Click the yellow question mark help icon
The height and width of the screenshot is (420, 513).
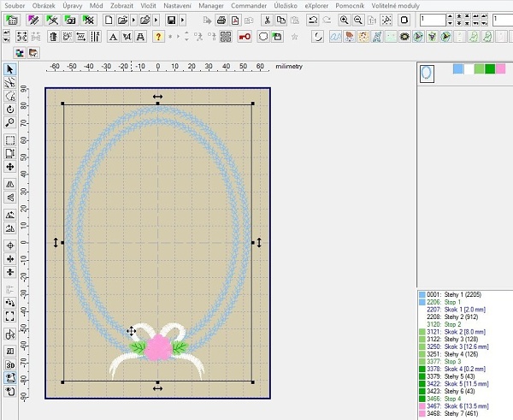[158, 36]
